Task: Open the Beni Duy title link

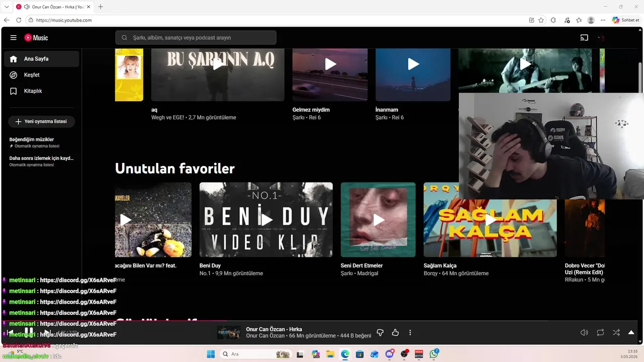Action: click(x=210, y=265)
